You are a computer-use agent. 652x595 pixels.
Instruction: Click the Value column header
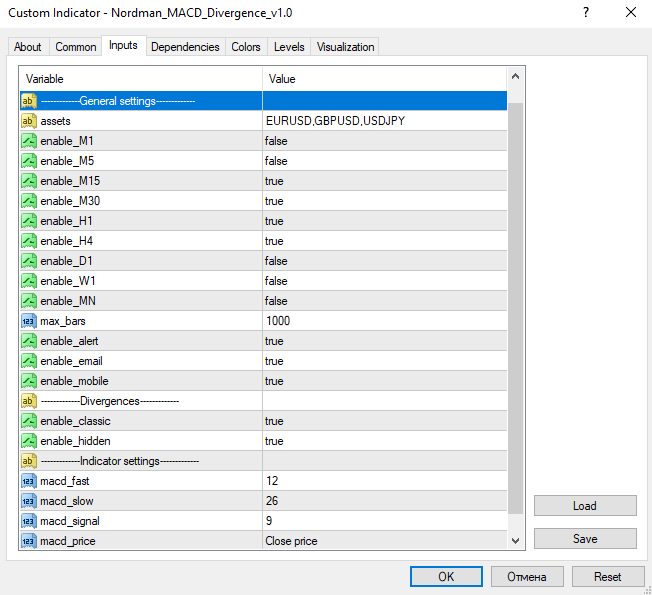(x=385, y=79)
